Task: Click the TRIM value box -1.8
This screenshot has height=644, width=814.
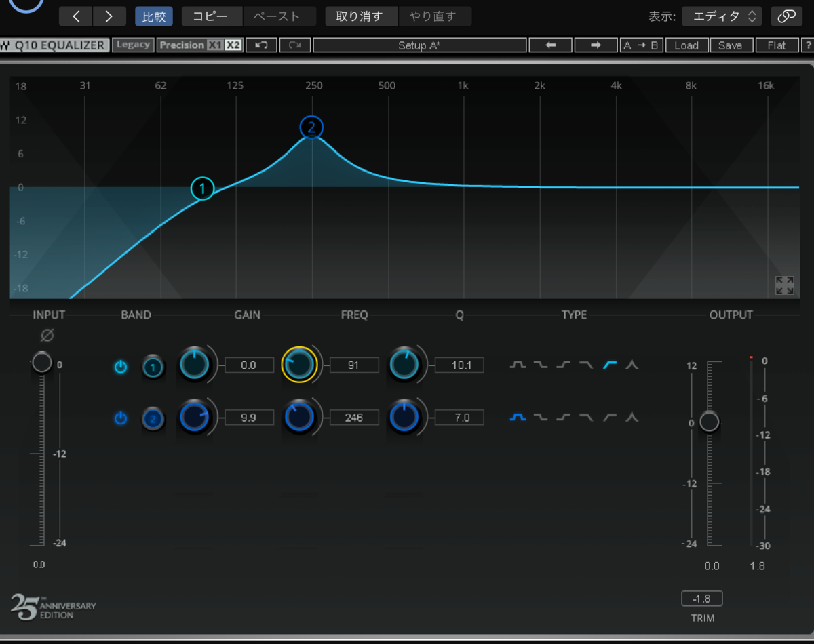Action: (x=702, y=599)
